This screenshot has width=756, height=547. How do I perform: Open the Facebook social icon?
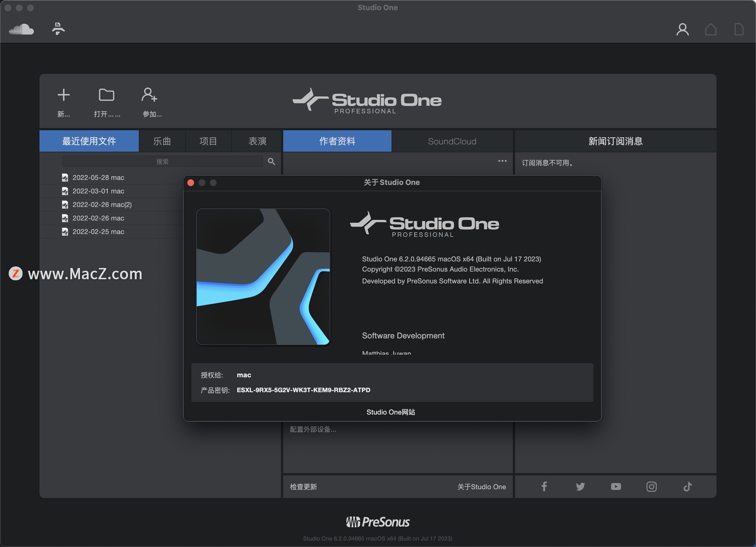pos(544,486)
